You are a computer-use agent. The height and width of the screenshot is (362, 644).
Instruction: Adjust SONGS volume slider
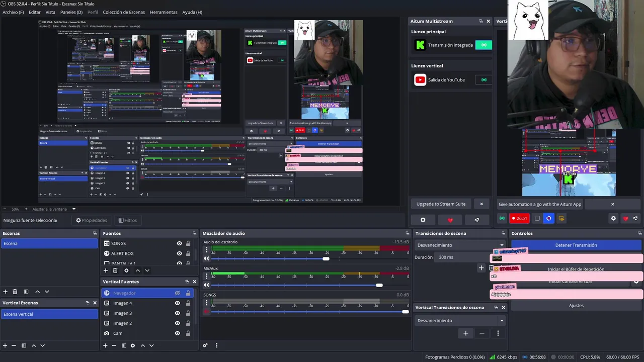pyautogui.click(x=406, y=312)
